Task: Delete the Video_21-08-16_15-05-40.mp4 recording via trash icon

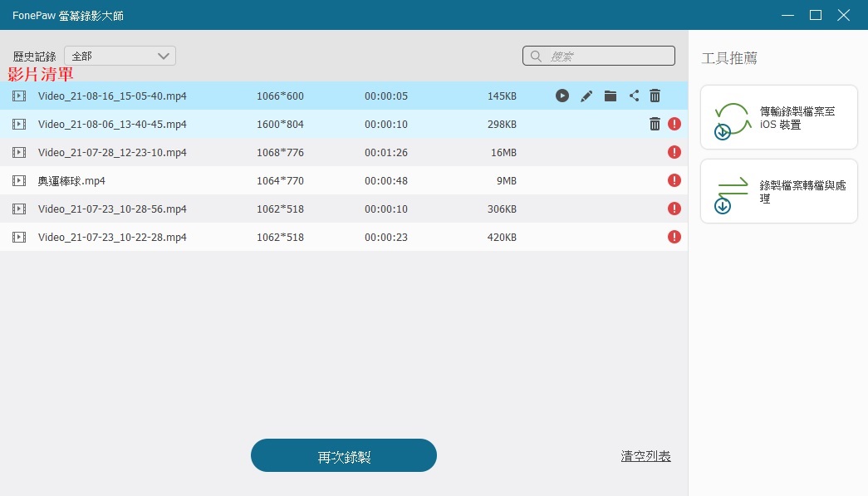Action: click(x=655, y=96)
